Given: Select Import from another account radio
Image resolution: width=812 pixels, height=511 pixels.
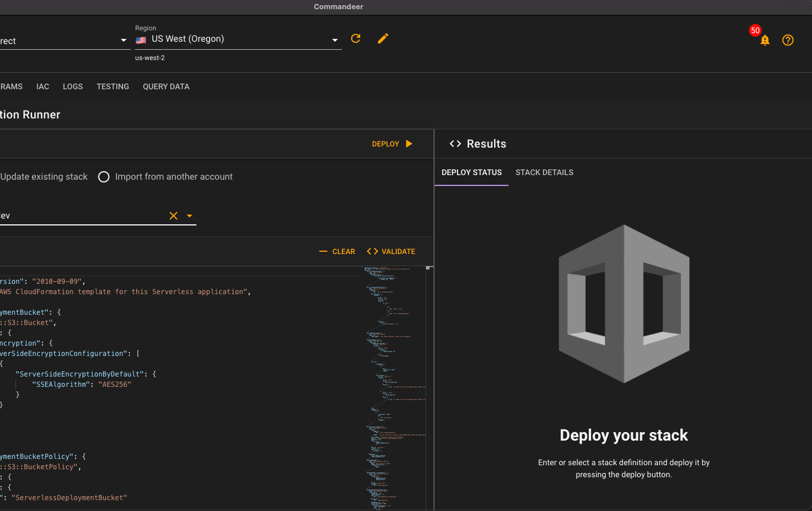Looking at the screenshot, I should coord(104,177).
